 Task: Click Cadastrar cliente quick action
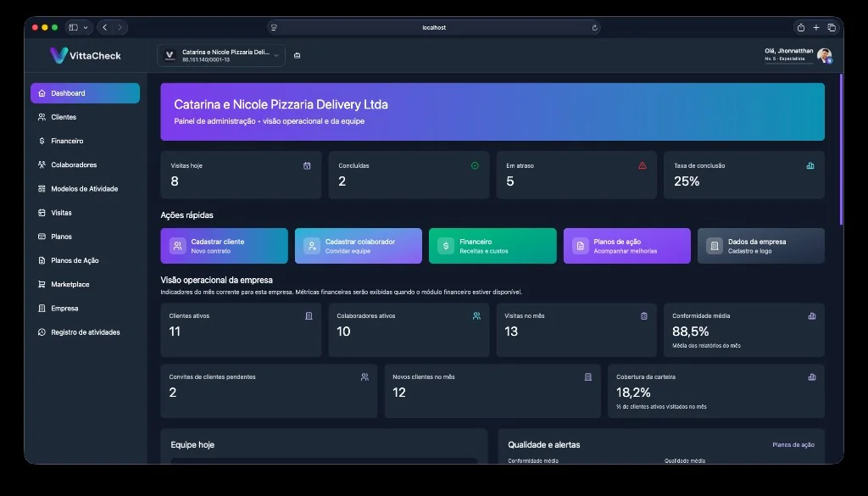point(224,246)
